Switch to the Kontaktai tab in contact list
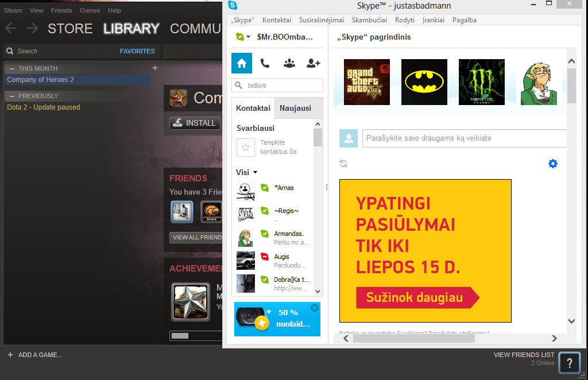This screenshot has width=588, height=380. 253,108
